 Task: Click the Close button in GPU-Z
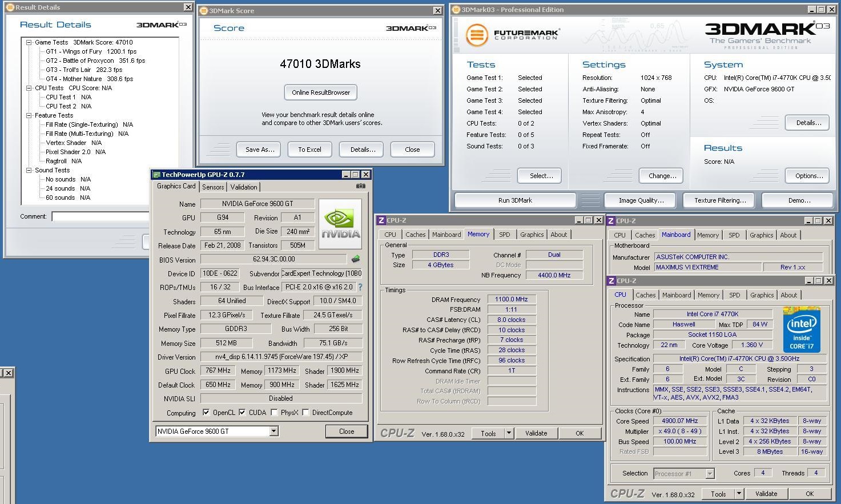pyautogui.click(x=347, y=432)
